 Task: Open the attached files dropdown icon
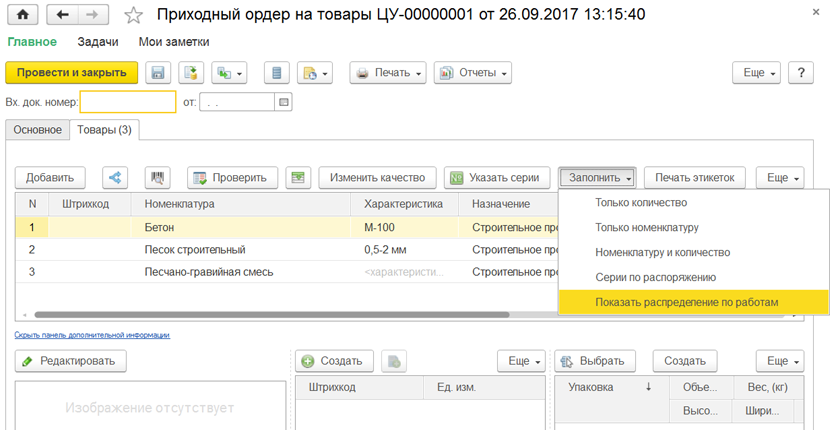tap(315, 73)
